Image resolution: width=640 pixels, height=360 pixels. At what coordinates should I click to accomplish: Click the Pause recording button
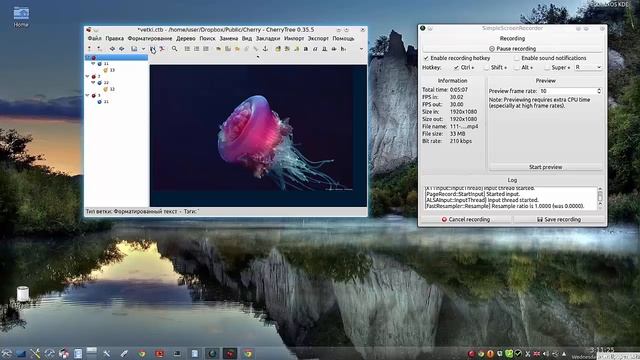(x=512, y=49)
